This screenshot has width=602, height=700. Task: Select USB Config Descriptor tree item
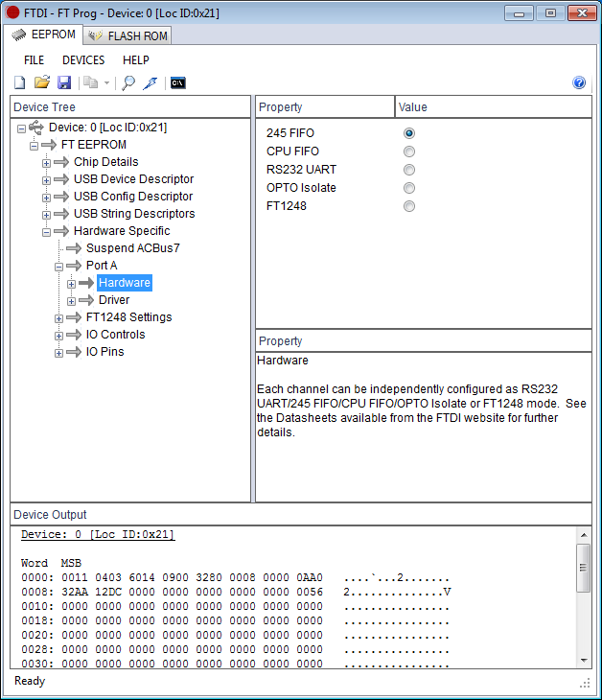(x=133, y=197)
